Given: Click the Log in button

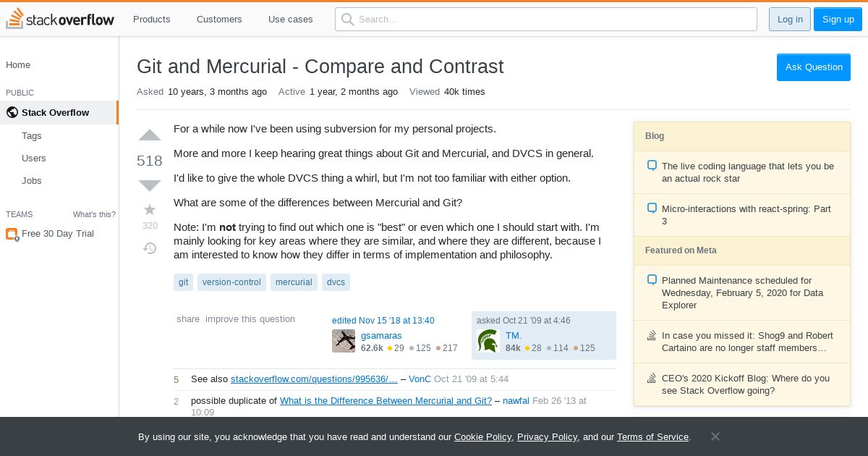Looking at the screenshot, I should [x=790, y=20].
